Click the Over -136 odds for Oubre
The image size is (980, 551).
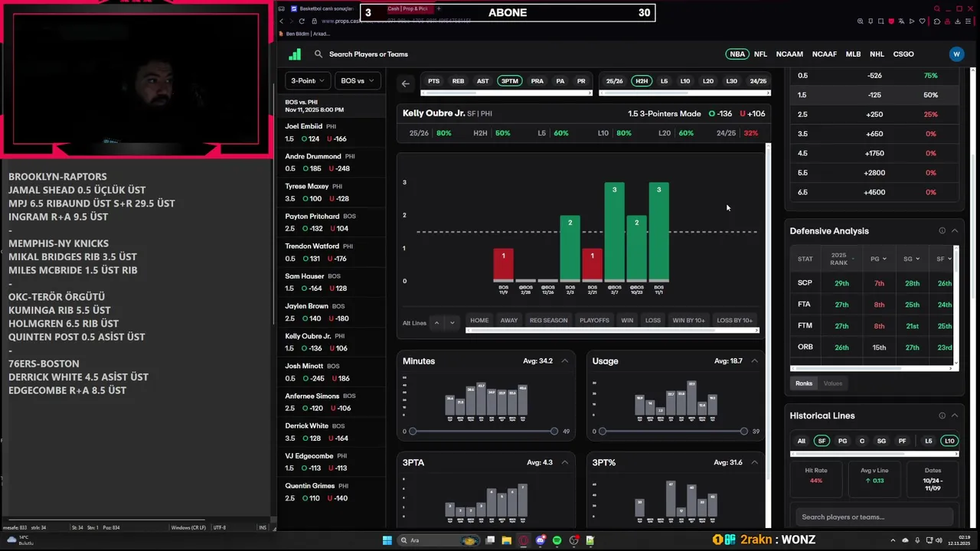click(720, 114)
